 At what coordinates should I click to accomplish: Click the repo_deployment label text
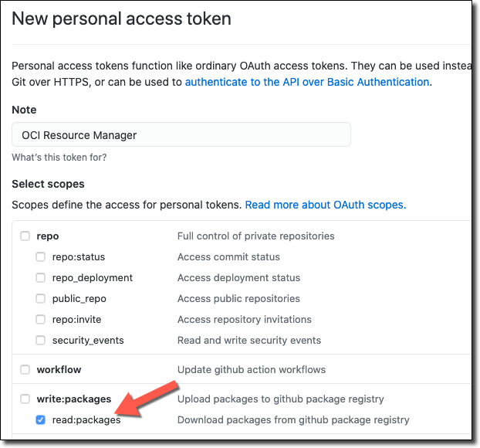point(93,278)
